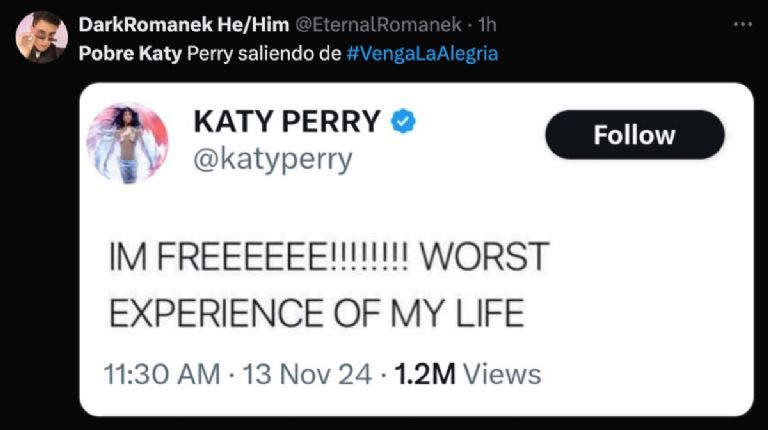Viewport: 768px width, 430px height.
Task: Click DarkRomanek's profile avatar
Action: tap(41, 37)
